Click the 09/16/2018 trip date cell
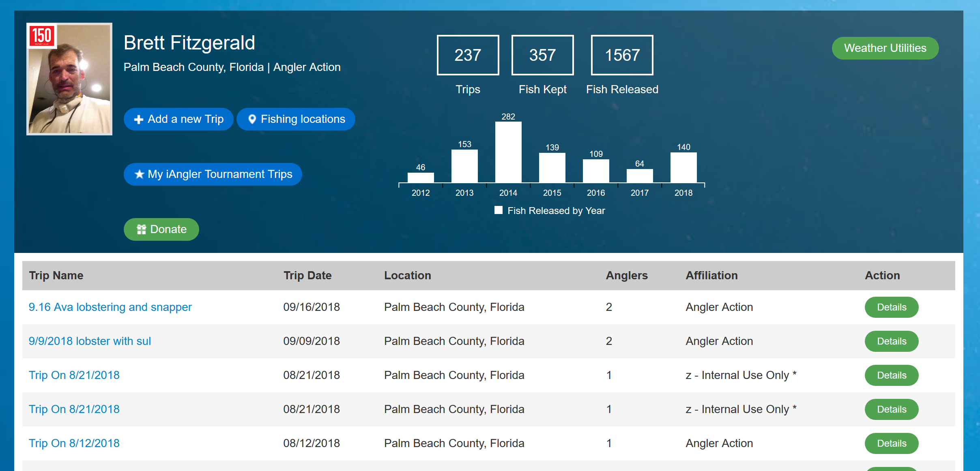This screenshot has height=471, width=980. point(312,307)
